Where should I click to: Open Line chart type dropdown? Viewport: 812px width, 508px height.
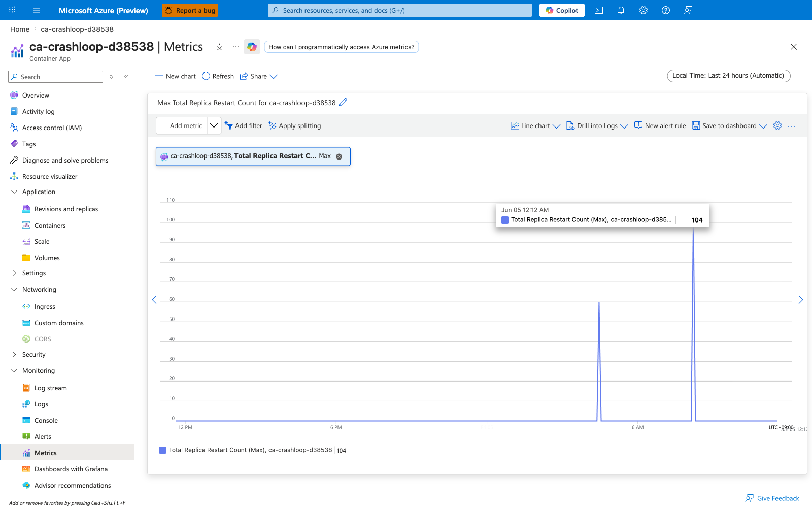(x=535, y=125)
